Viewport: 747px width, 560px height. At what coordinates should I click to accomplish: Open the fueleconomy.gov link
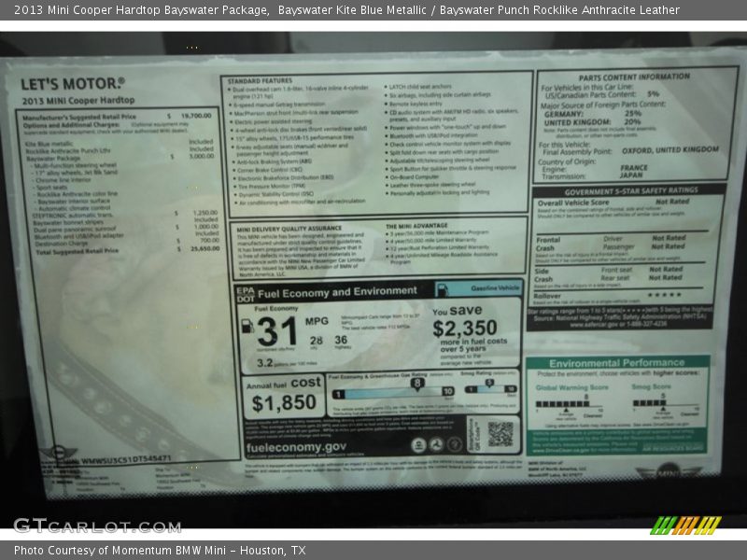click(295, 447)
